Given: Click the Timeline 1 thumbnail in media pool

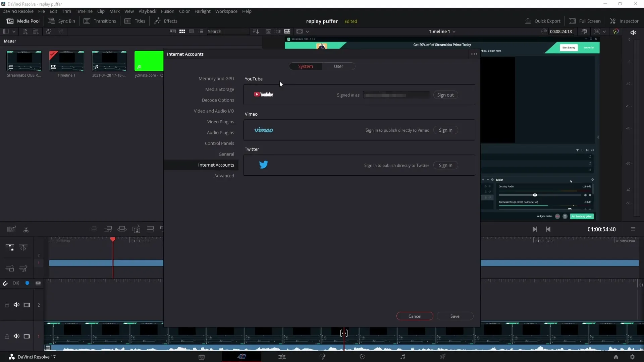Looking at the screenshot, I should (66, 61).
